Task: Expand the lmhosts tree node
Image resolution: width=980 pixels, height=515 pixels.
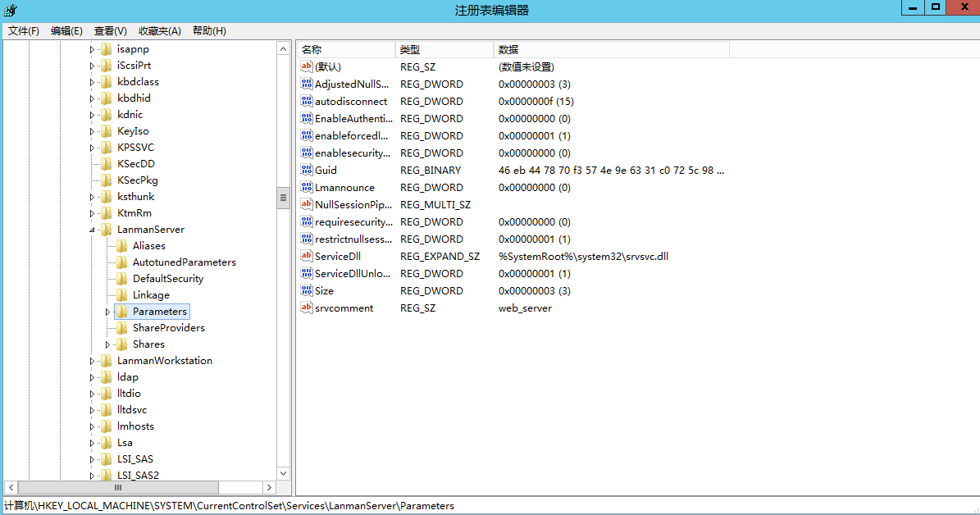Action: coord(92,426)
